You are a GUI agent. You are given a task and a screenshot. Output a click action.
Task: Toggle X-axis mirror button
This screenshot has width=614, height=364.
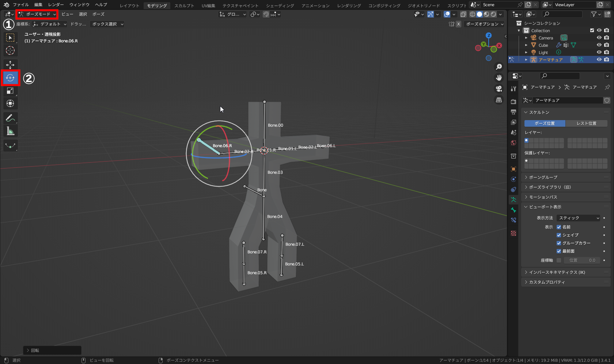tap(458, 24)
